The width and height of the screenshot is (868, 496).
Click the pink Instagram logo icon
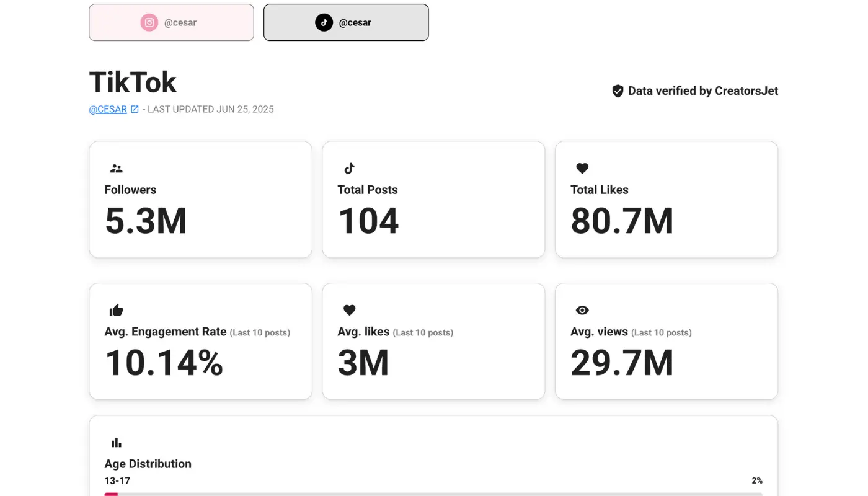pos(149,23)
